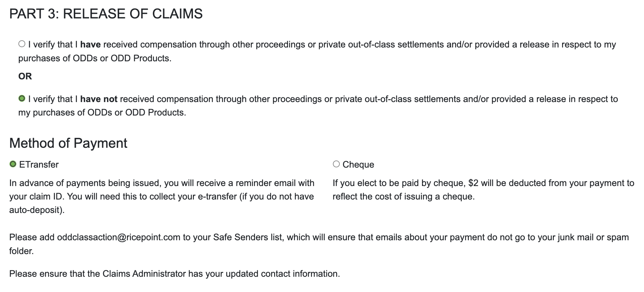Select the 'have received compensation' radio button
Image resolution: width=644 pixels, height=292 pixels.
click(22, 44)
